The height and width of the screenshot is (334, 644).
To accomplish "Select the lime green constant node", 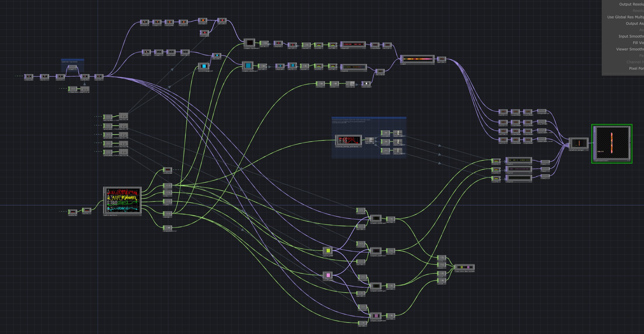I will (x=328, y=251).
